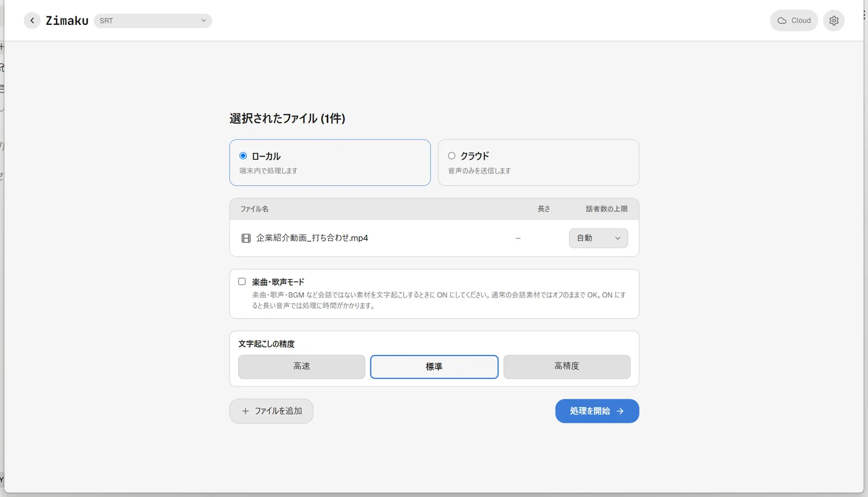Open the SRT output format dropdown
The width and height of the screenshot is (868, 497).
tap(153, 21)
